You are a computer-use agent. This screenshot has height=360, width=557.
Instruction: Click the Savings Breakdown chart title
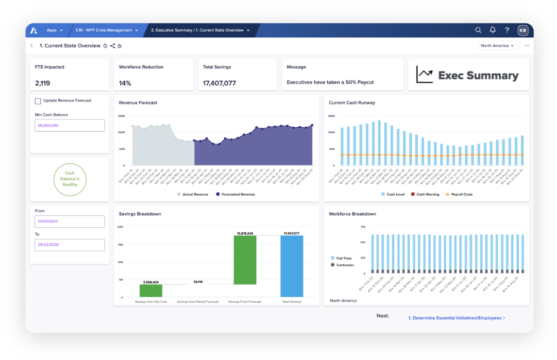click(x=140, y=214)
